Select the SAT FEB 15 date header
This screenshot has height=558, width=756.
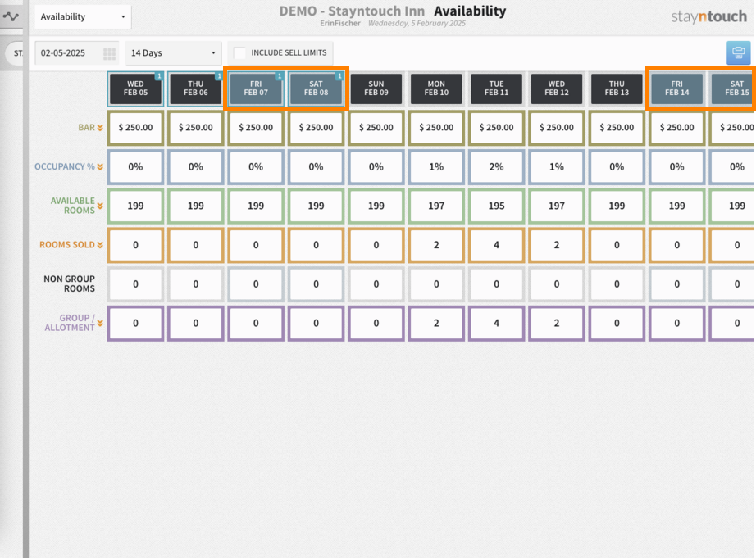[734, 88]
